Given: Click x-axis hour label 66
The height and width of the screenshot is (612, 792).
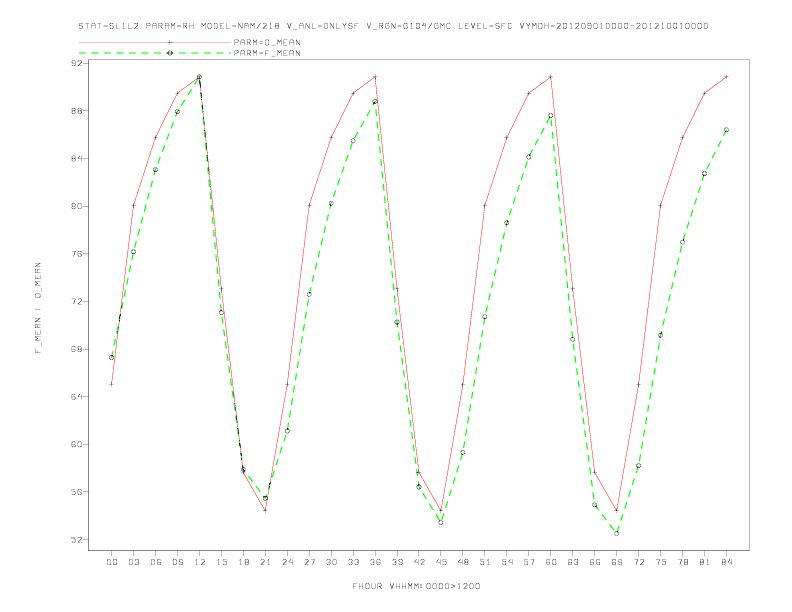Looking at the screenshot, I should pyautogui.click(x=595, y=562).
